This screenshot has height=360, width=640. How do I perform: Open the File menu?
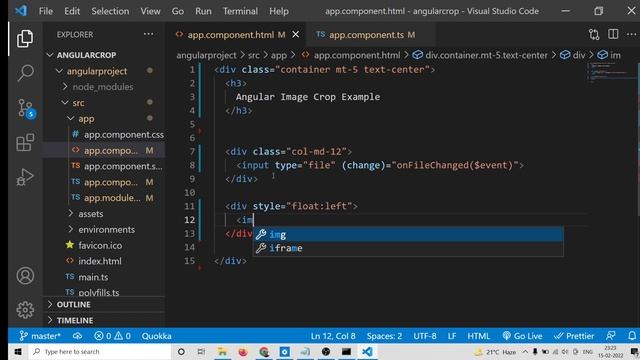(x=46, y=11)
